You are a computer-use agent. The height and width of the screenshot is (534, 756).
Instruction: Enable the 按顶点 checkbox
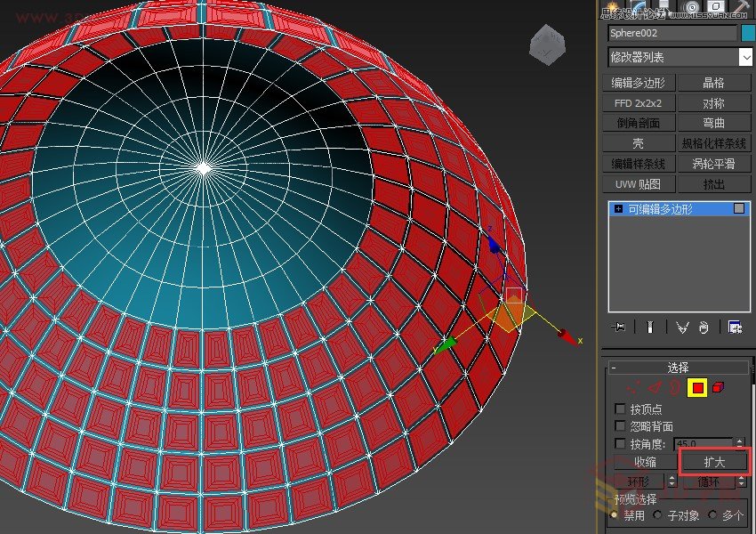coord(620,410)
